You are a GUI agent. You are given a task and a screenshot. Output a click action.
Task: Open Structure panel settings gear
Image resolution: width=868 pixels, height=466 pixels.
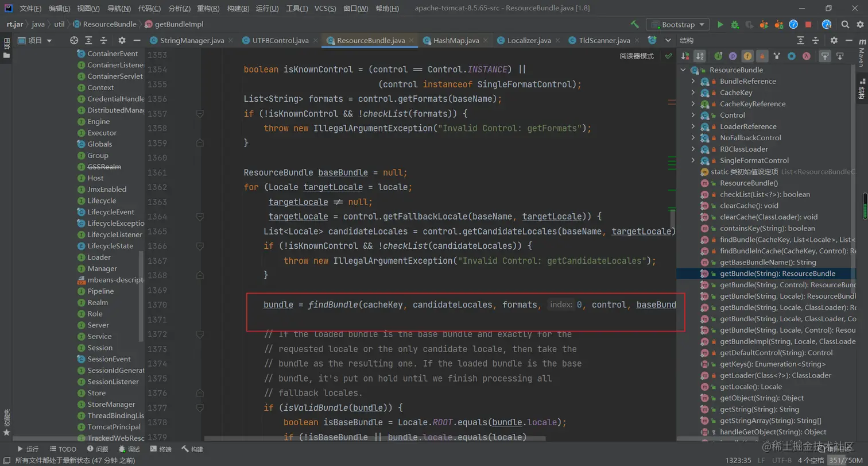point(834,40)
